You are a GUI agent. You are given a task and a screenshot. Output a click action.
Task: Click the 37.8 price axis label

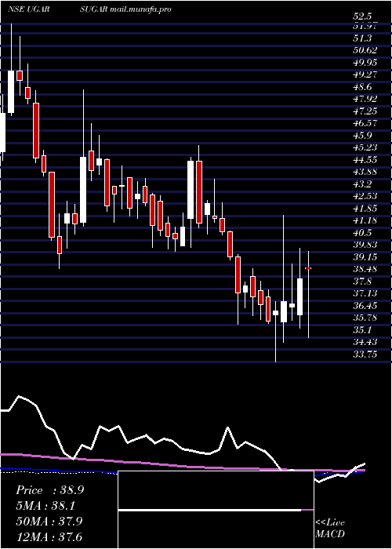click(x=362, y=281)
